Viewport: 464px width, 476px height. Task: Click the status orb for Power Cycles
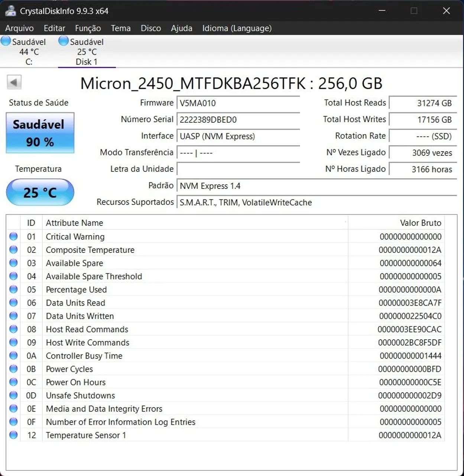[13, 369]
